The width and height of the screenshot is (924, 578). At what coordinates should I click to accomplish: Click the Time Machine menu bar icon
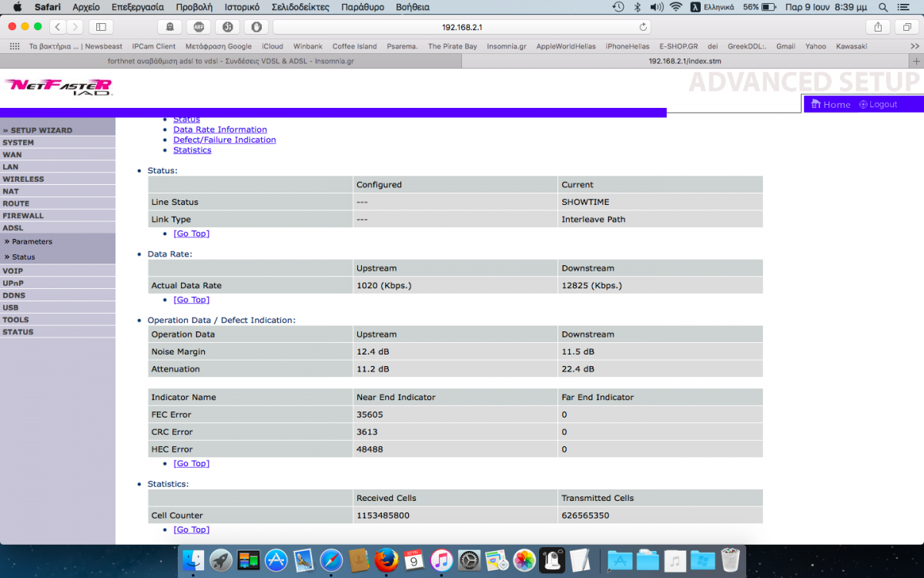618,7
